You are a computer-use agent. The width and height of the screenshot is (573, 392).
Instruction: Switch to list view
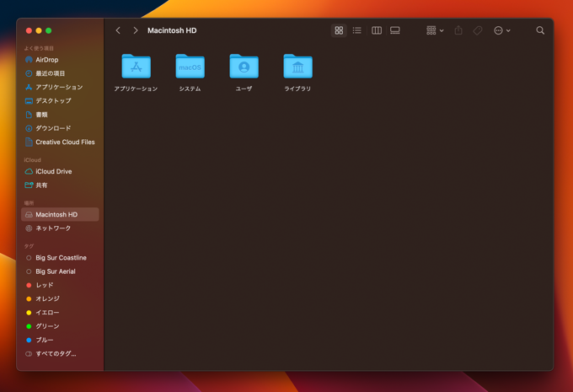tap(357, 30)
